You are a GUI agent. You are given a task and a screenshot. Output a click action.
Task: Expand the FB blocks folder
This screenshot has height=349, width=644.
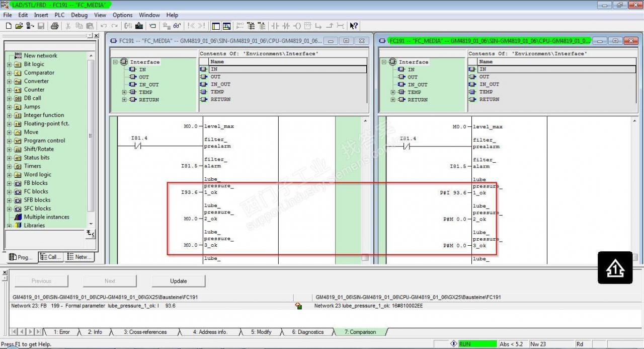(9, 183)
